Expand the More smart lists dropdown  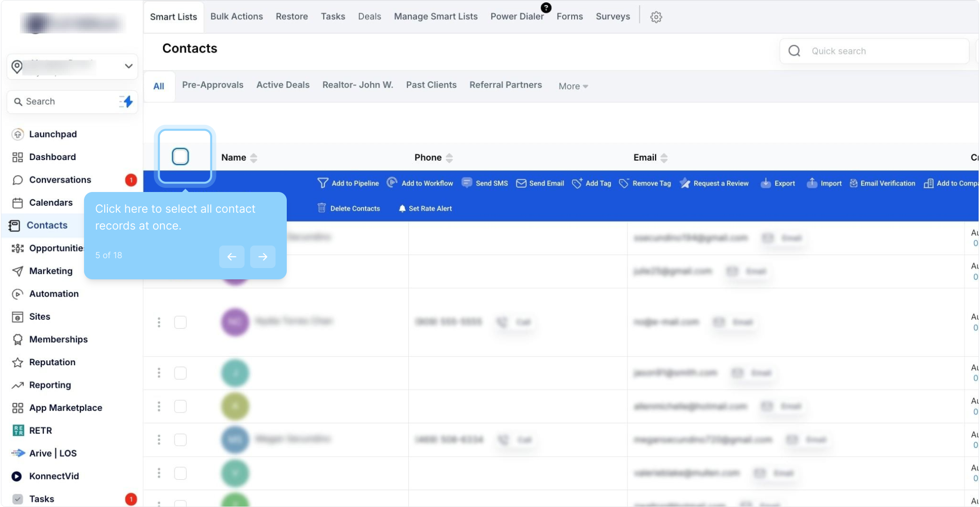[x=573, y=86]
